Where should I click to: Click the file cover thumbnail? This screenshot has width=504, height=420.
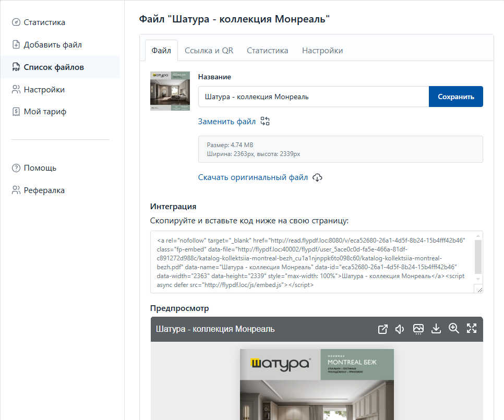click(x=170, y=91)
